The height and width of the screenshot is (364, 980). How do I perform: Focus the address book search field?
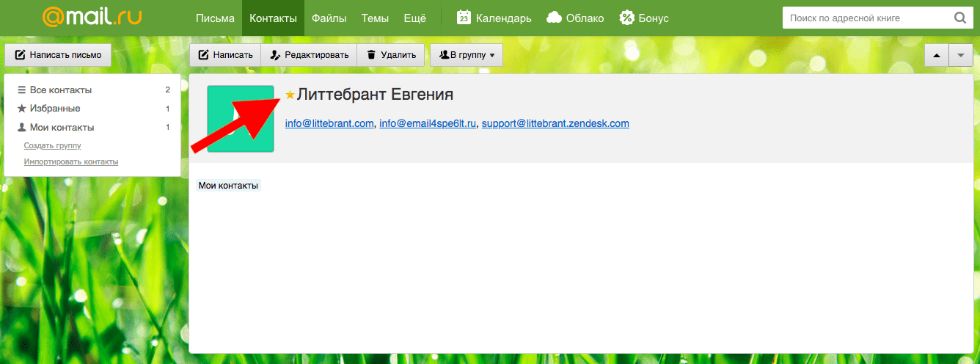[866, 18]
